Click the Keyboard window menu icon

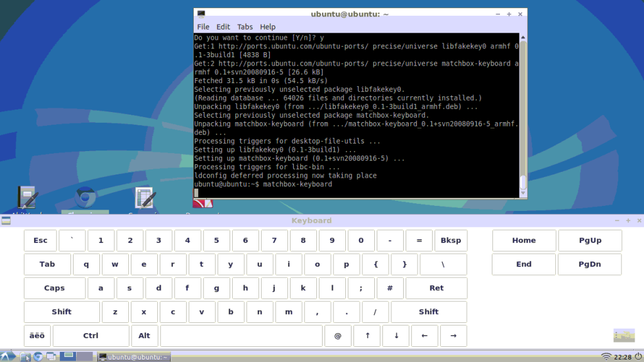(6, 221)
